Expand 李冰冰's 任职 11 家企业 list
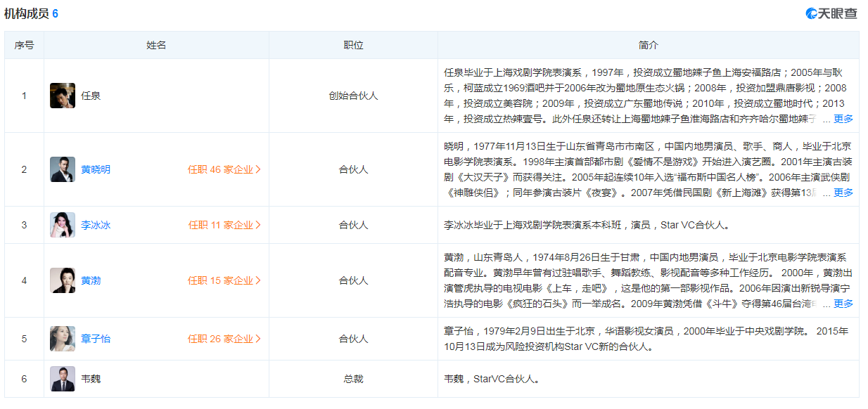Screen dimensions: 868x409 (224, 225)
